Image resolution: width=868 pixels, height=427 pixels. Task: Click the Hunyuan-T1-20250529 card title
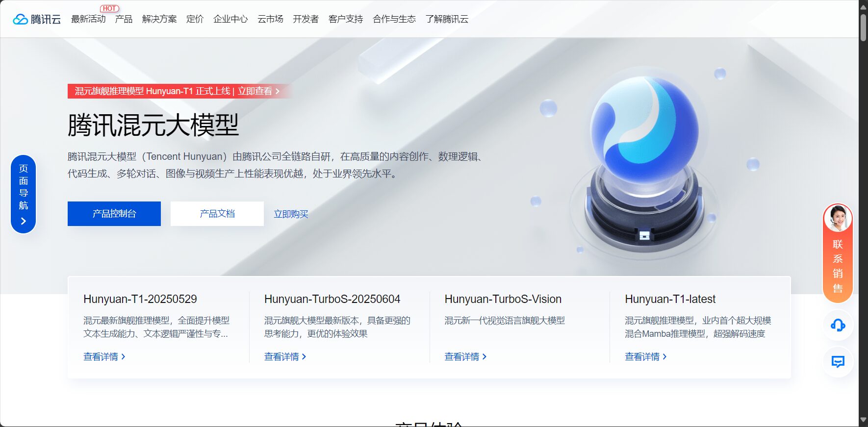point(140,299)
